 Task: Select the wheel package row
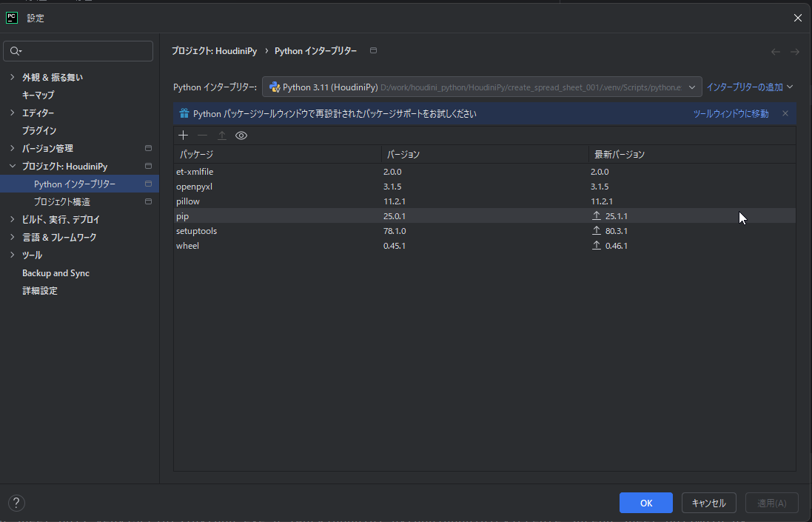click(x=484, y=246)
